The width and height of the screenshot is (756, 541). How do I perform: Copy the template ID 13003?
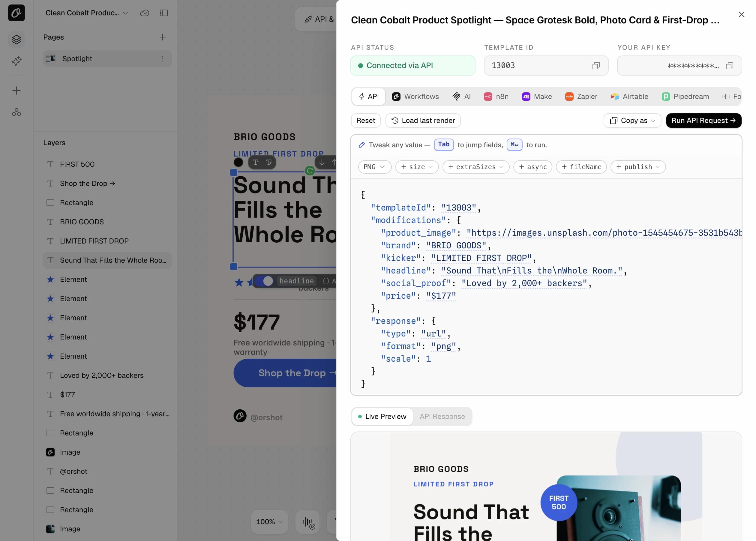596,66
